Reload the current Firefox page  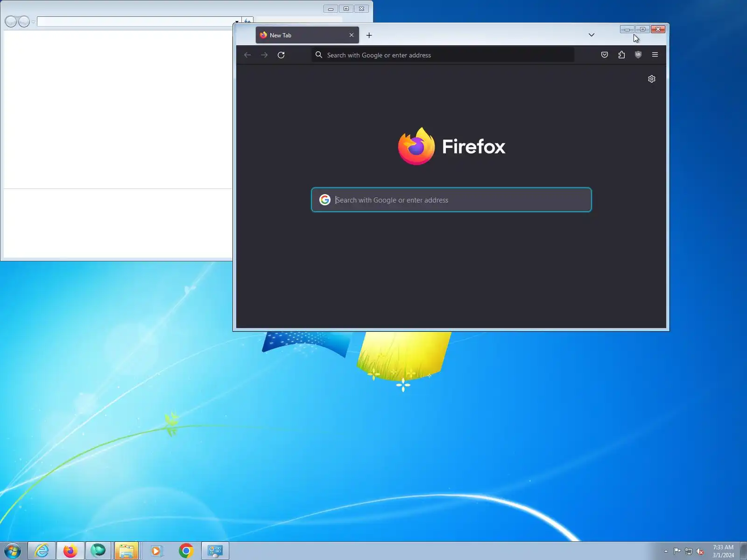click(281, 55)
